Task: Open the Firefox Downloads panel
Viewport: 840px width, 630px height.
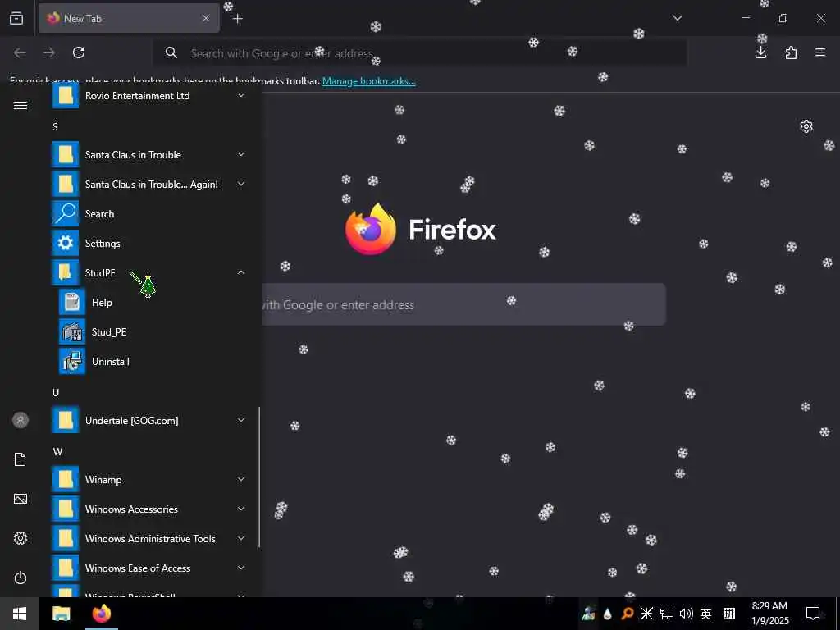Action: (760, 52)
